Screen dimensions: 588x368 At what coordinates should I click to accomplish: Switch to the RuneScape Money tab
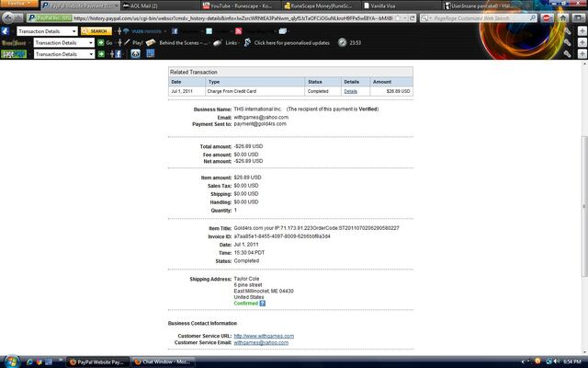point(322,6)
